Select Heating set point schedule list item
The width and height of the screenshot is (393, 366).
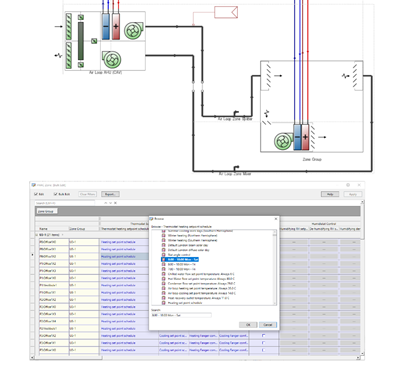(x=185, y=303)
